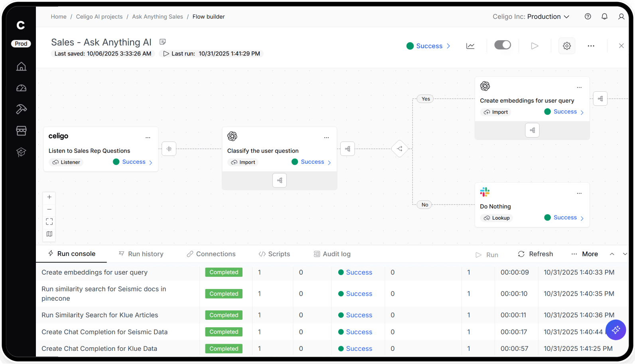Click the branching router diamond icon
The height and width of the screenshot is (364, 635).
[x=400, y=149]
